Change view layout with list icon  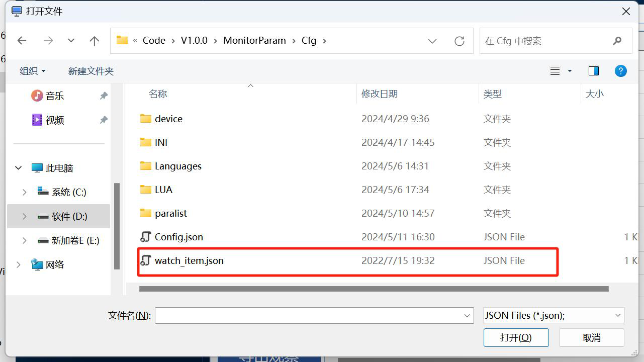[x=555, y=71]
